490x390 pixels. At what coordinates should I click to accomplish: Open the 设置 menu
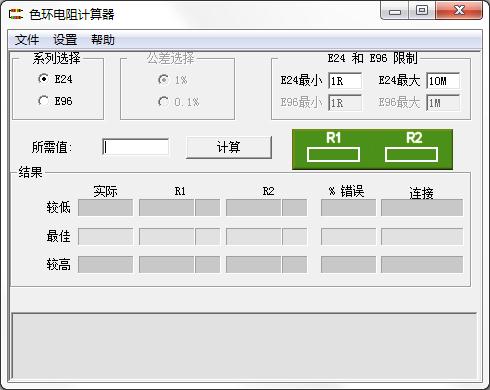(65, 40)
